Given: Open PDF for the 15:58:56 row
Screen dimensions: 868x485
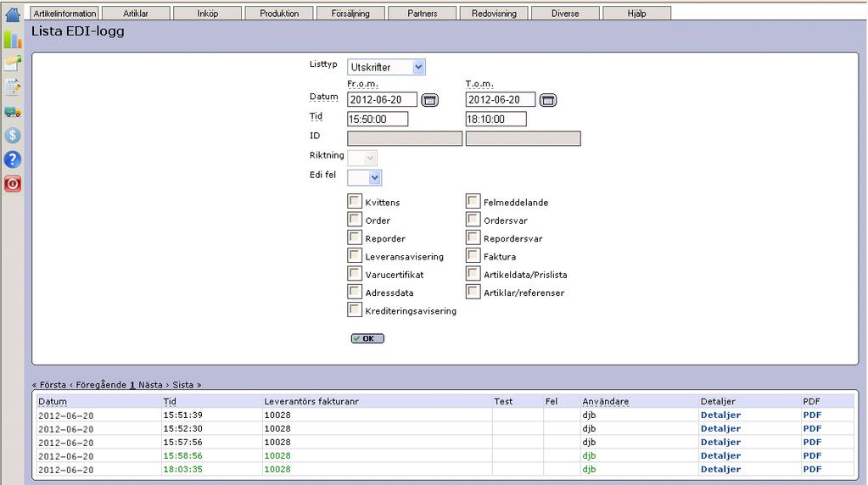Looking at the screenshot, I should 812,455.
